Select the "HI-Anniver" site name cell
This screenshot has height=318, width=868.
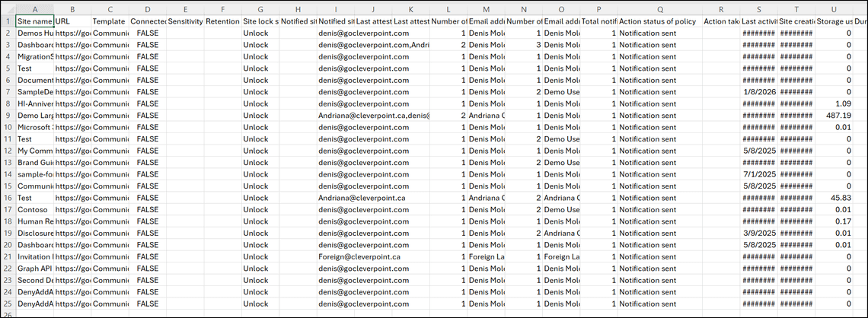coord(34,103)
